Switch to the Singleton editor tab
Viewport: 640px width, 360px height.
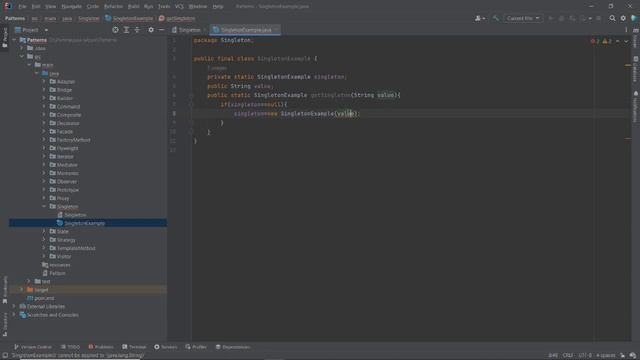[189, 30]
